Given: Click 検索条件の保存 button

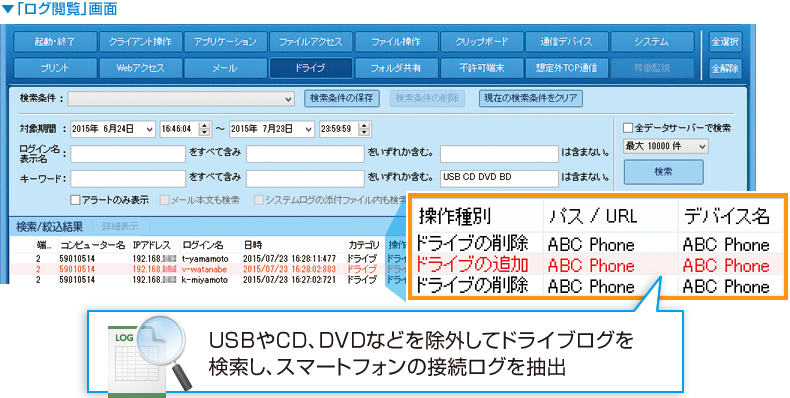Looking at the screenshot, I should tap(341, 98).
